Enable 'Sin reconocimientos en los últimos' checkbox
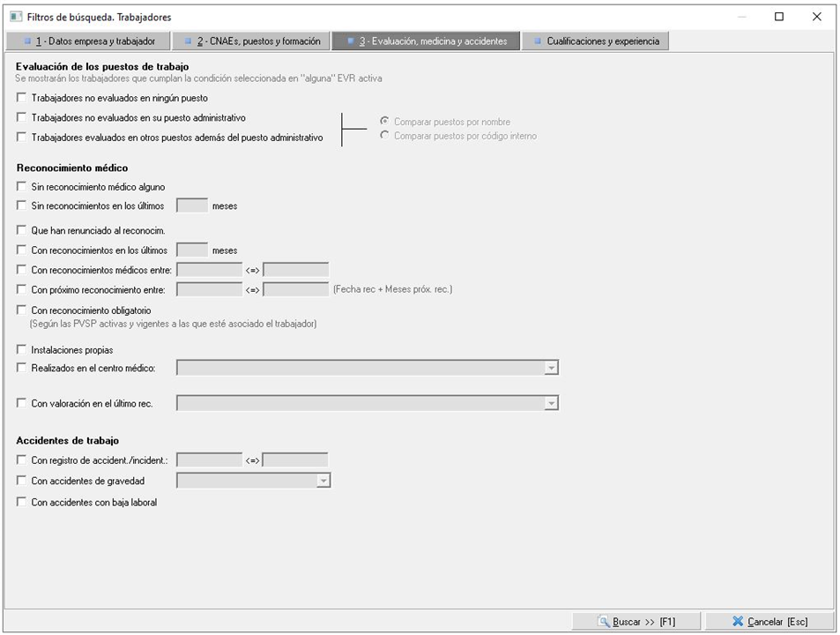The height and width of the screenshot is (635, 840). click(x=21, y=205)
